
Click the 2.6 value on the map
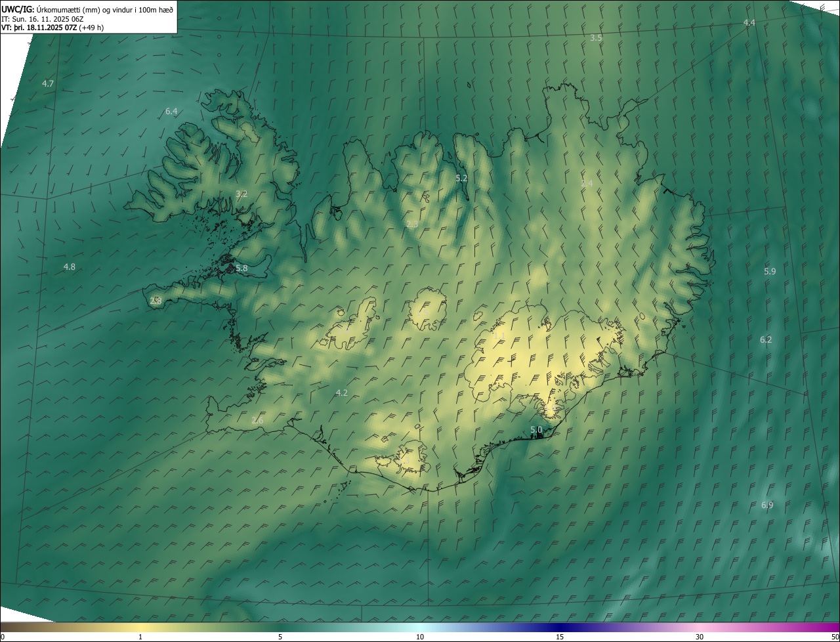point(257,420)
